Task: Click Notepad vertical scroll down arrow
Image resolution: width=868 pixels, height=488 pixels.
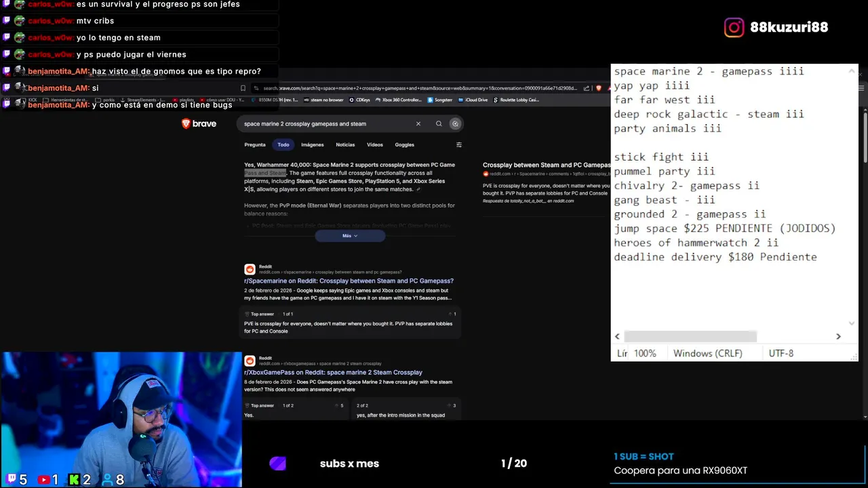Action: (852, 323)
